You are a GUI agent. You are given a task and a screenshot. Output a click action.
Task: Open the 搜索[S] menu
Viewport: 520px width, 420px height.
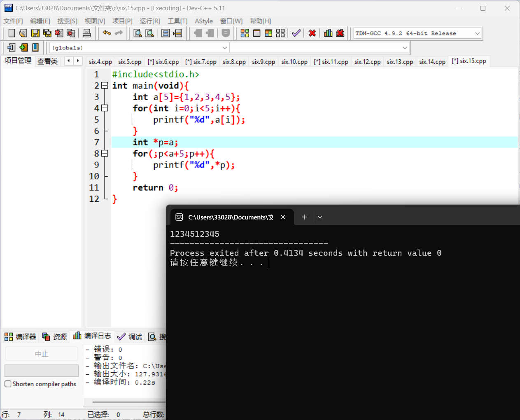[67, 21]
